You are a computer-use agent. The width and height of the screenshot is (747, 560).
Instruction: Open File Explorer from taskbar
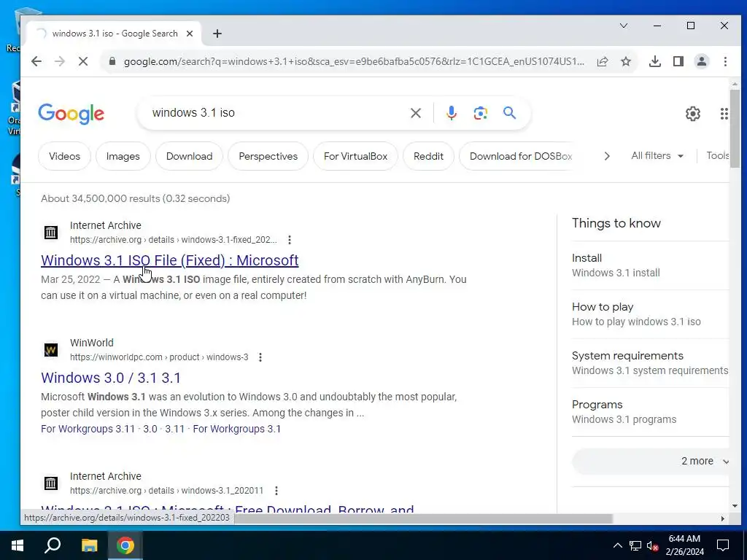[89, 545]
